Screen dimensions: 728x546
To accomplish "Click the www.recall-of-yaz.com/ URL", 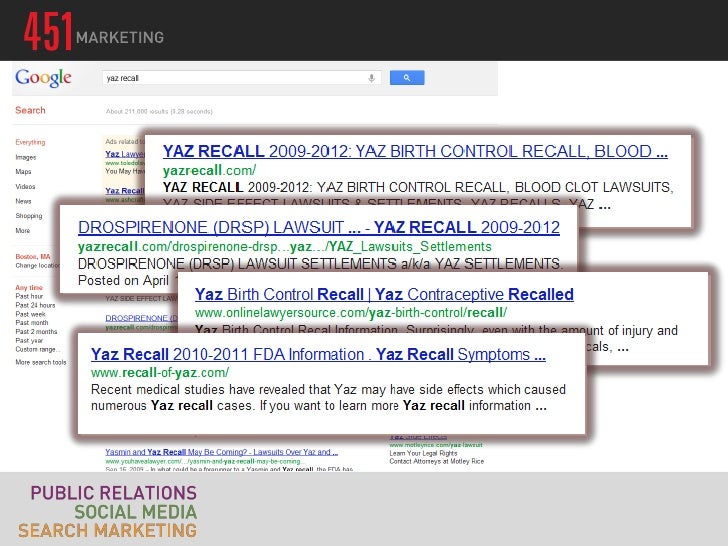I will coord(160,372).
